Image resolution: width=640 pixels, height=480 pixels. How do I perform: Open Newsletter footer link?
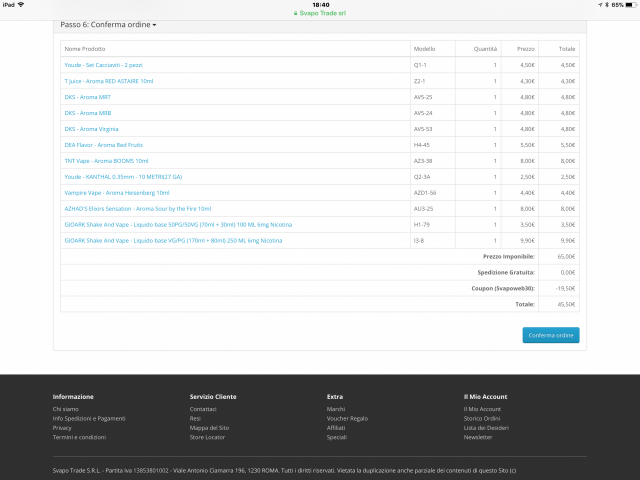(x=478, y=437)
